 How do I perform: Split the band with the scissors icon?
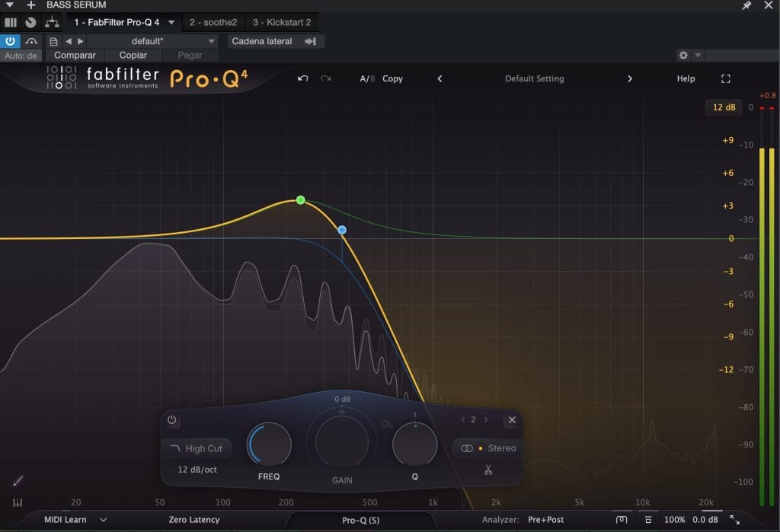click(x=488, y=470)
